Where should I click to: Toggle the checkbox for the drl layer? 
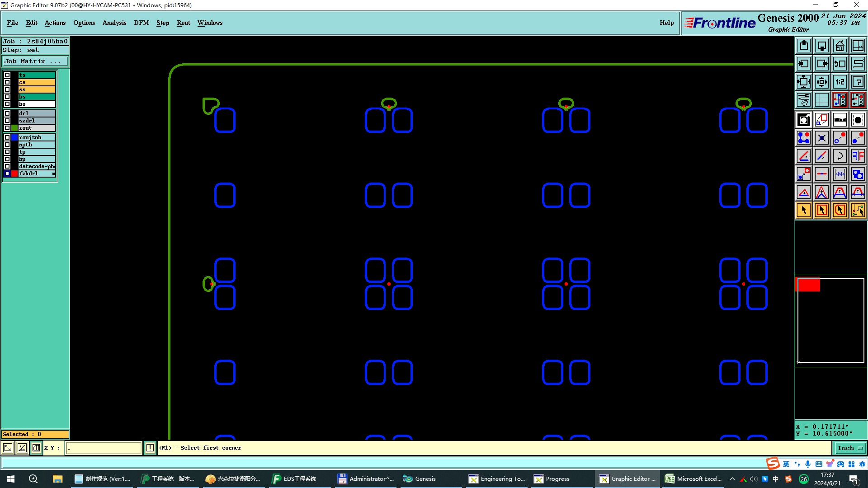(x=7, y=113)
